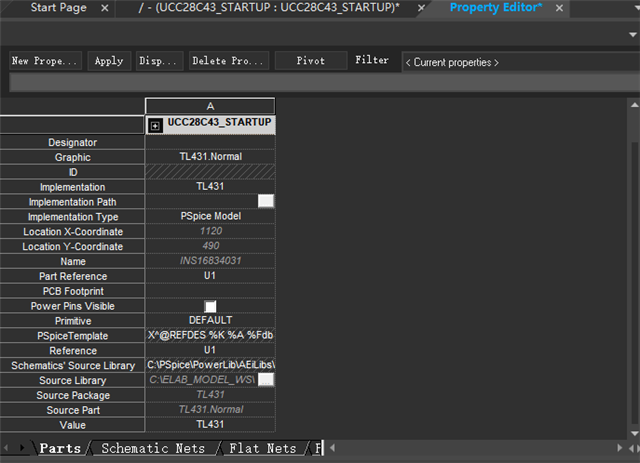Image resolution: width=640 pixels, height=463 pixels.
Task: Click the horizontal scrollbar left arrow
Action: point(333,448)
